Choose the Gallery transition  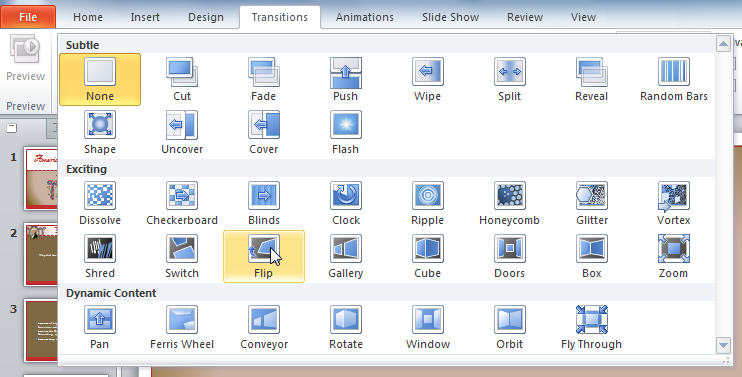click(x=345, y=256)
